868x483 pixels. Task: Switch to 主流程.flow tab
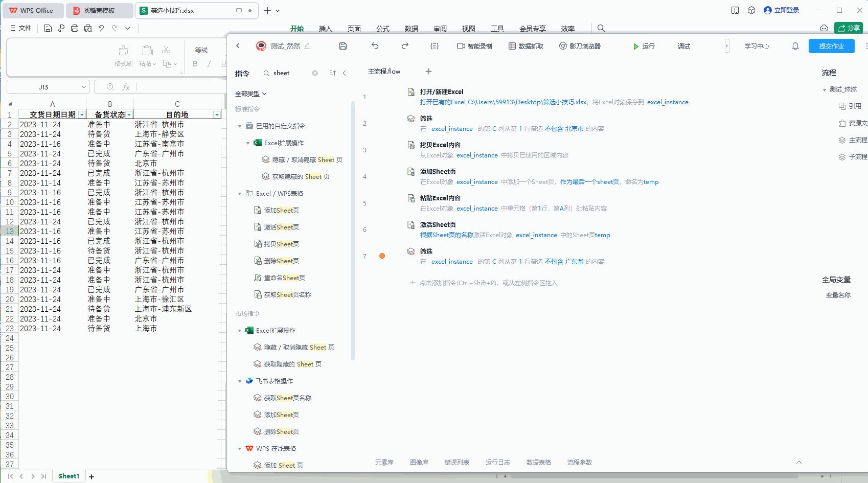point(384,72)
